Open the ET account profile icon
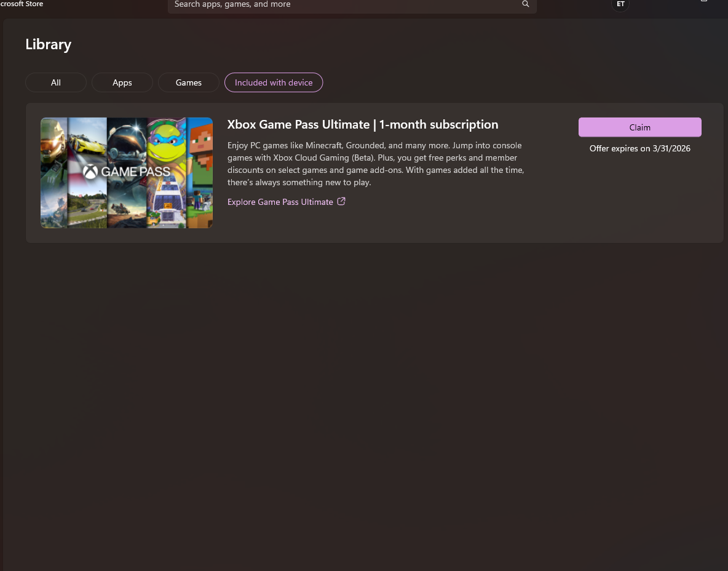This screenshot has width=728, height=571. pyautogui.click(x=620, y=4)
